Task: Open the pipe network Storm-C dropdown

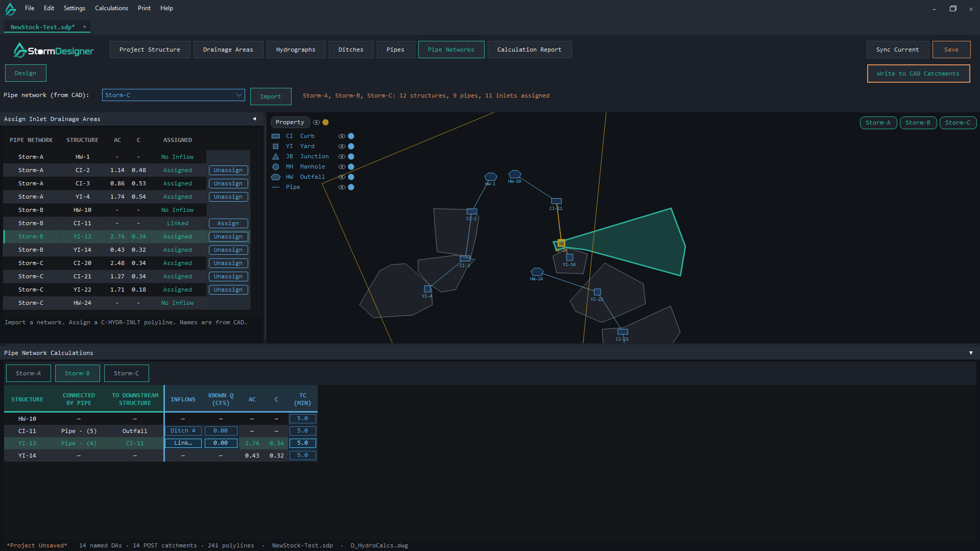Action: click(x=173, y=95)
